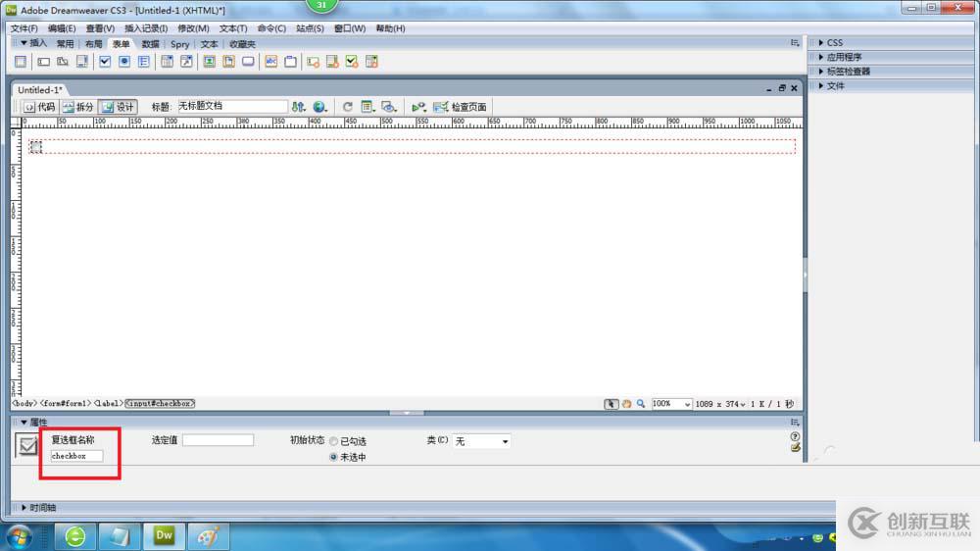
Task: Select the <body> tag in tag selector
Action: click(25, 403)
